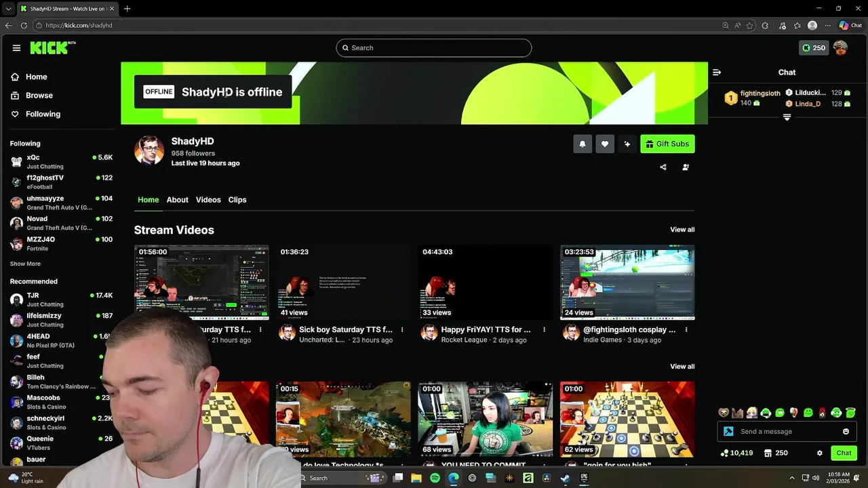Show hidden system tray icons
The width and height of the screenshot is (868, 488).
pyautogui.click(x=791, y=478)
